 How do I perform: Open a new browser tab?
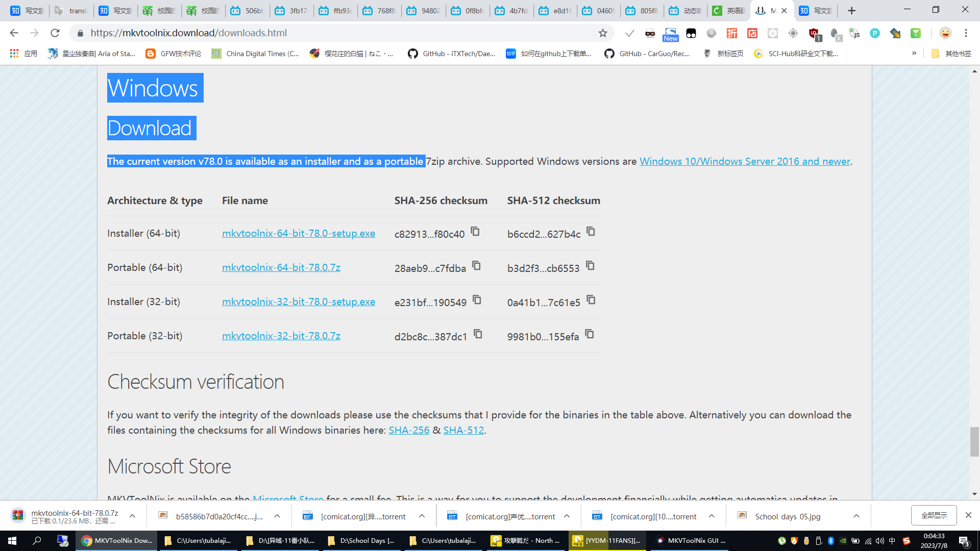pyautogui.click(x=851, y=11)
